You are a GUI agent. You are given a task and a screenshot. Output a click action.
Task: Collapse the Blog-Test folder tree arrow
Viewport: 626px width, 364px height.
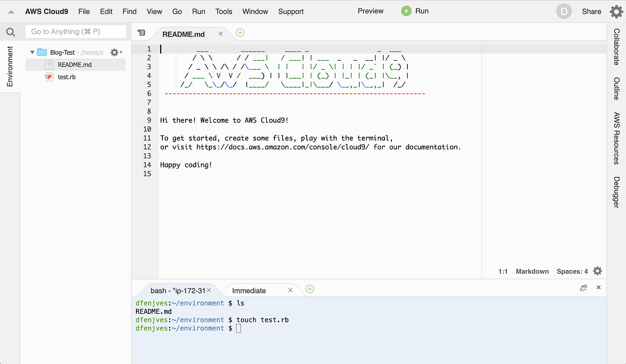click(x=32, y=52)
